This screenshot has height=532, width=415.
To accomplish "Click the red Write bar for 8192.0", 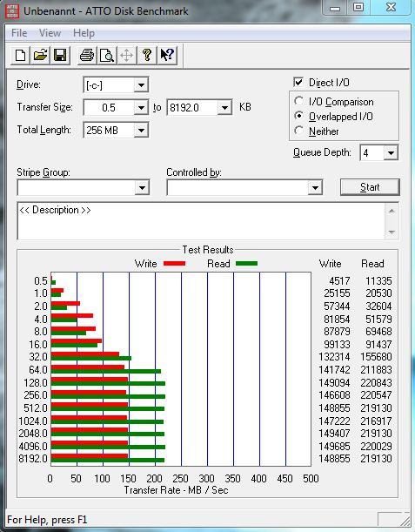I will [90, 455].
